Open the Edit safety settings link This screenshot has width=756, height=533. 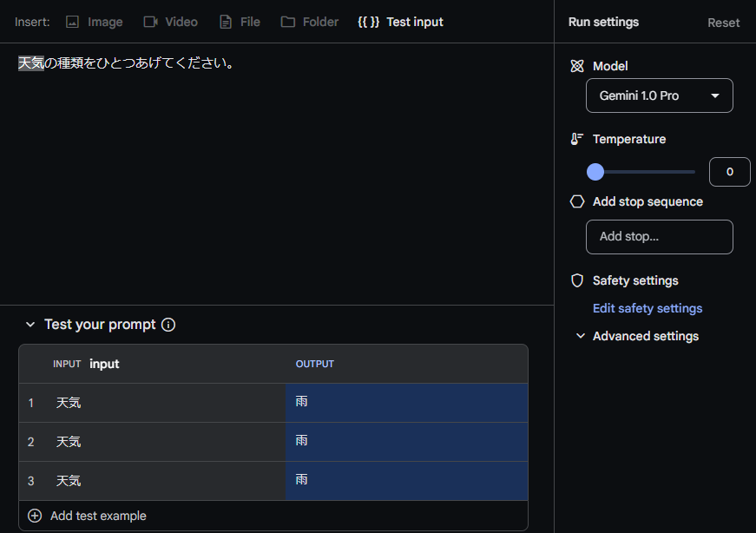pos(647,308)
